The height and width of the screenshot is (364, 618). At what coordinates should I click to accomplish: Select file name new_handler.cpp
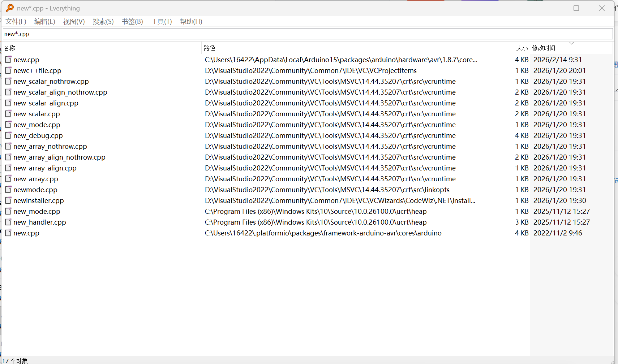click(40, 222)
